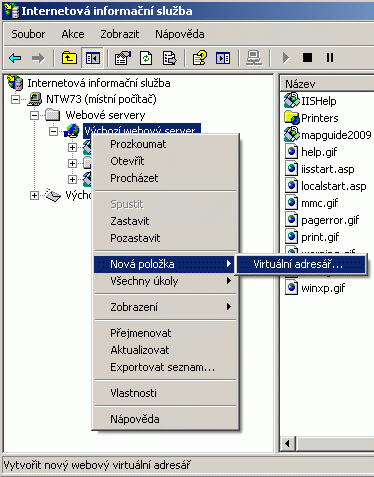Screen dimensions: 374x477
Task: Click the Forward arrow toolbar icon
Action: pos(38,58)
